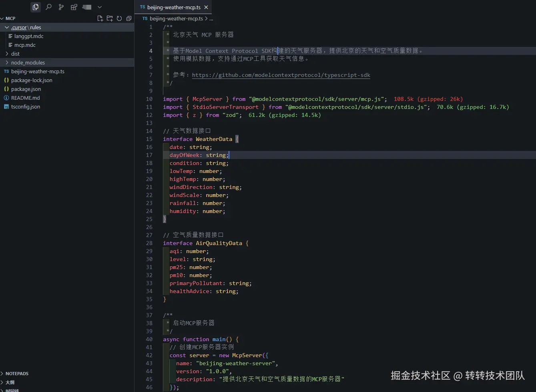Click beijing-weather-mcp.ts in the breadcrumb
This screenshot has width=536, height=392.
click(176, 18)
